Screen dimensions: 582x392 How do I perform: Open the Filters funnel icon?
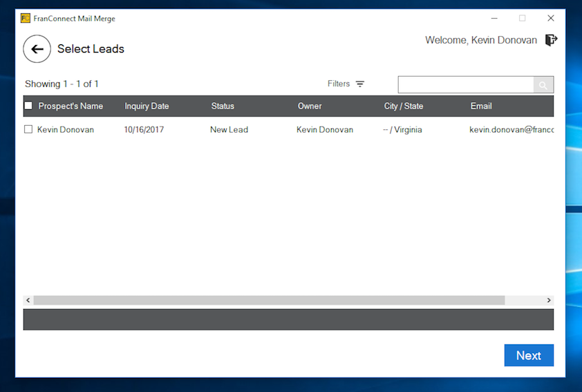[359, 84]
